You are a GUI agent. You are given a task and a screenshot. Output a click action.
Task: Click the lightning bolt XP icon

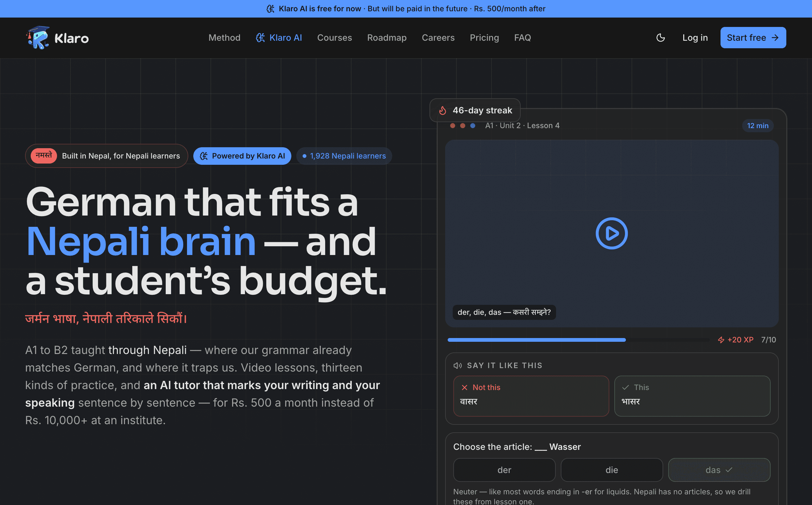tap(721, 340)
